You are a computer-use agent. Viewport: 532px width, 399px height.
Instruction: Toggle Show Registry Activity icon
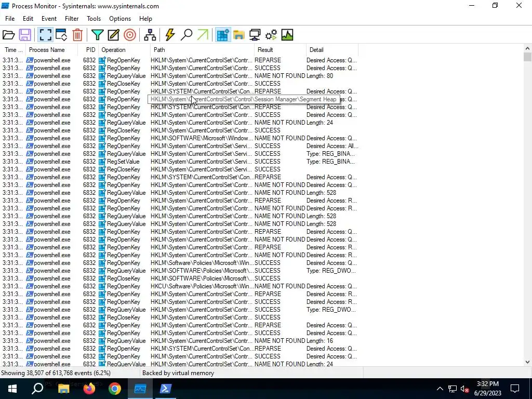point(222,35)
